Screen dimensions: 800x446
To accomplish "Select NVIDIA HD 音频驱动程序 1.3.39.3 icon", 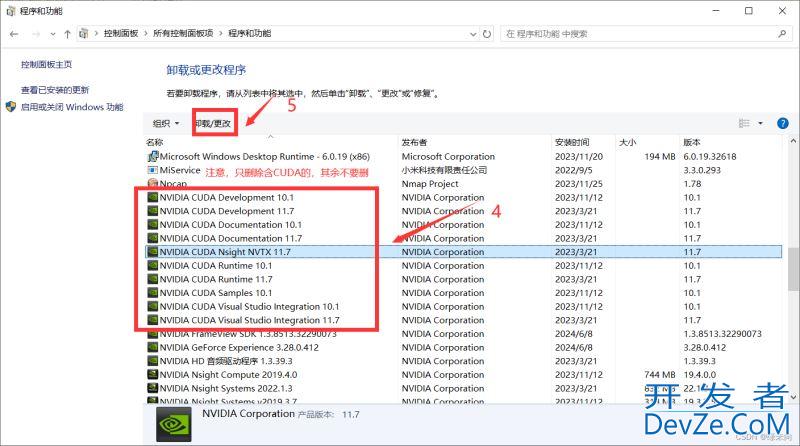I will click(152, 361).
